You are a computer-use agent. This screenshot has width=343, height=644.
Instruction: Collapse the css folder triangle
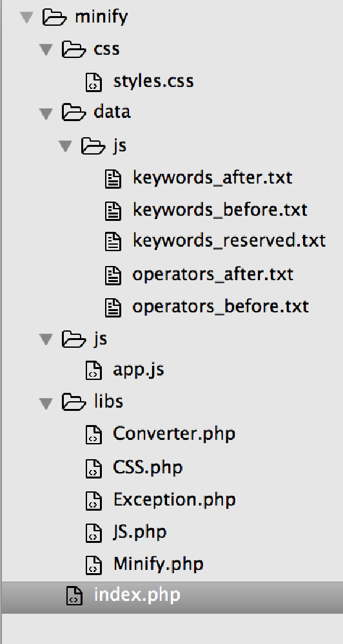46,50
